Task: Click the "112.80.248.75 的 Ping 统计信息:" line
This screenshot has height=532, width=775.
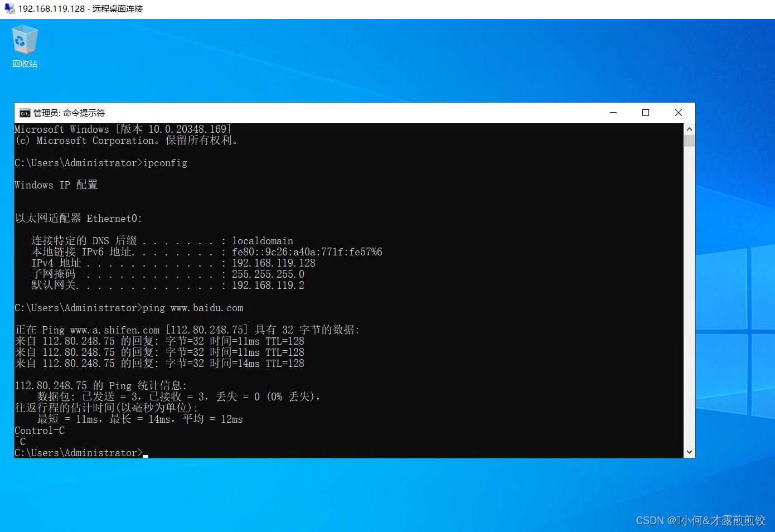Action: click(x=101, y=386)
